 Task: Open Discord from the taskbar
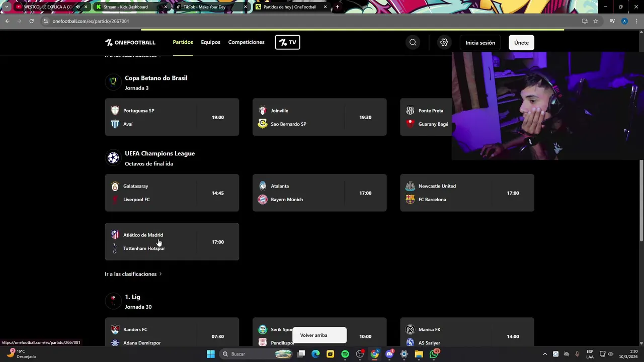pos(389,354)
